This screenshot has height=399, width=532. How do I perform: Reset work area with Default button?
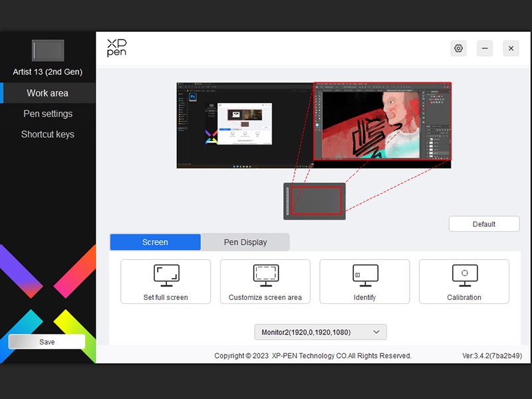point(484,224)
